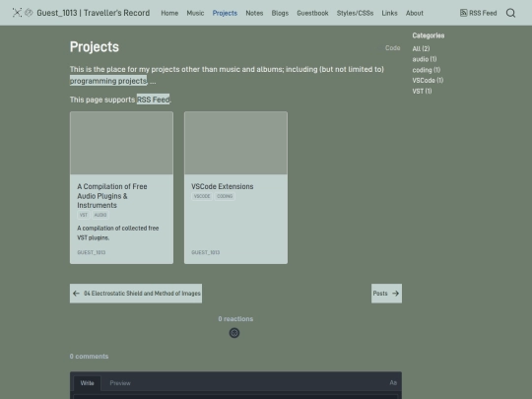This screenshot has width=532, height=399.
Task: Click the 0 comments label
Action: 90,357
